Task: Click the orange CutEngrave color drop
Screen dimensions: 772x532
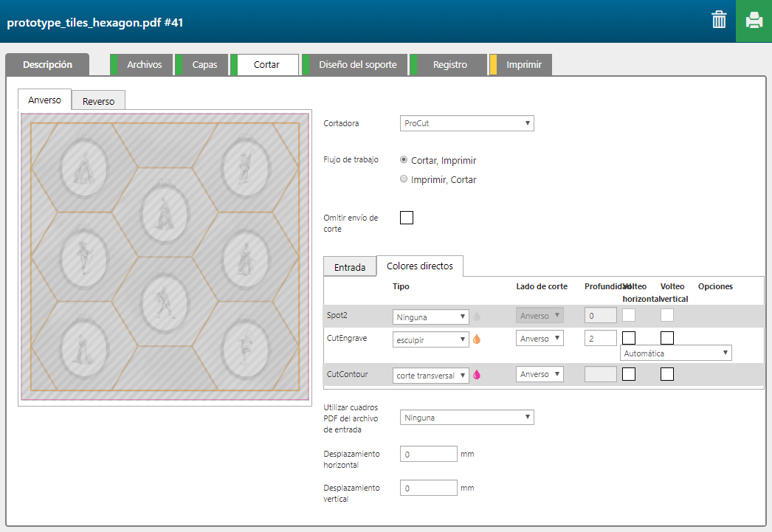Action: coord(477,339)
